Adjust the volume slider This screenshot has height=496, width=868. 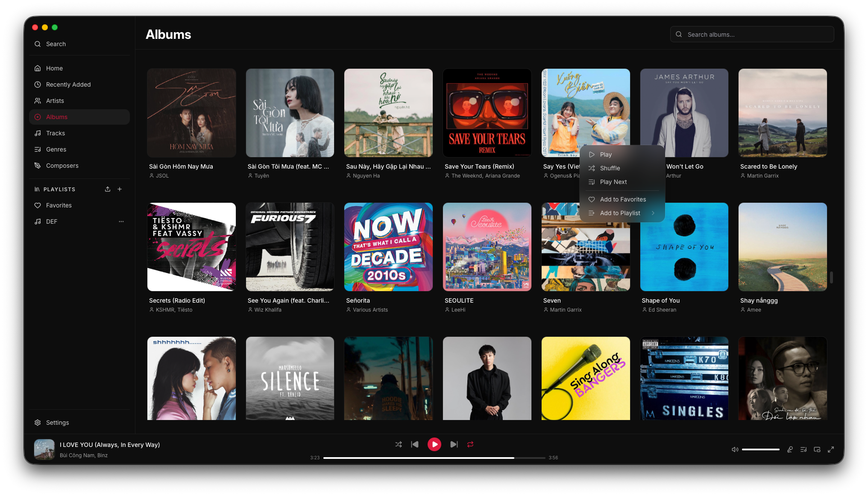tap(761, 449)
